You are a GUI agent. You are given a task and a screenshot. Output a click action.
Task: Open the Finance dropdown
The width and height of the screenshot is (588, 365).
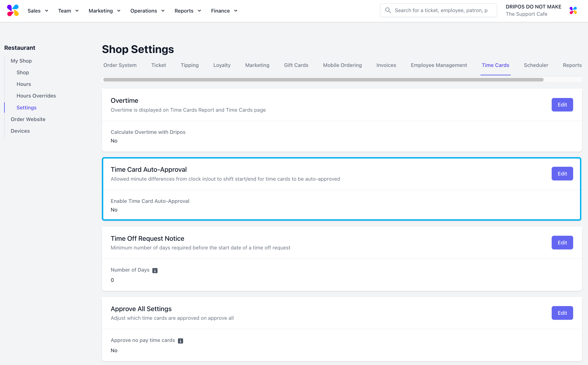pyautogui.click(x=224, y=11)
